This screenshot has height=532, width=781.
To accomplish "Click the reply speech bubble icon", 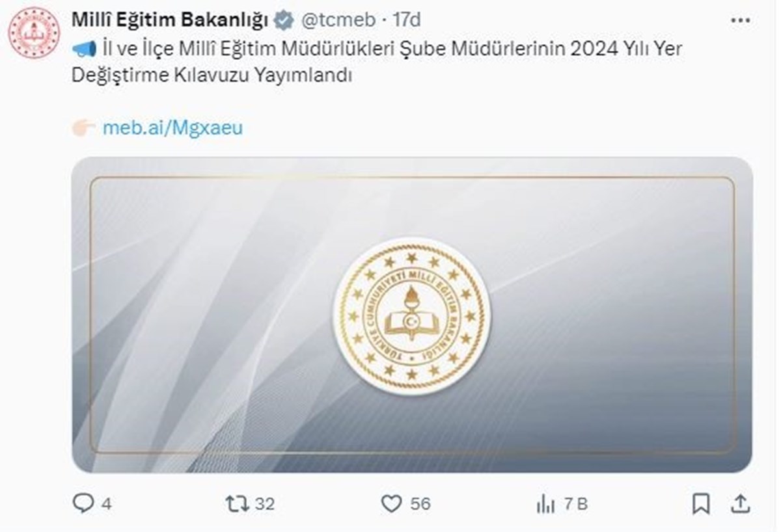I will click(84, 503).
